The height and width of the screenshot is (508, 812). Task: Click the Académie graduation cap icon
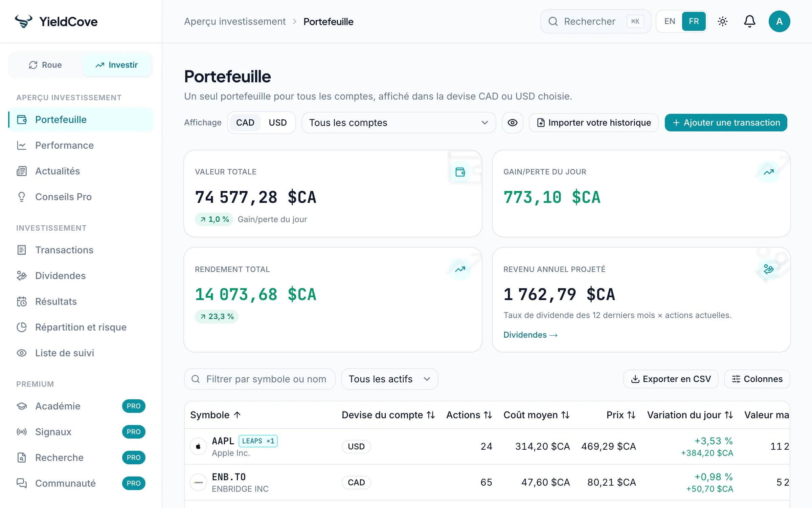tap(22, 406)
